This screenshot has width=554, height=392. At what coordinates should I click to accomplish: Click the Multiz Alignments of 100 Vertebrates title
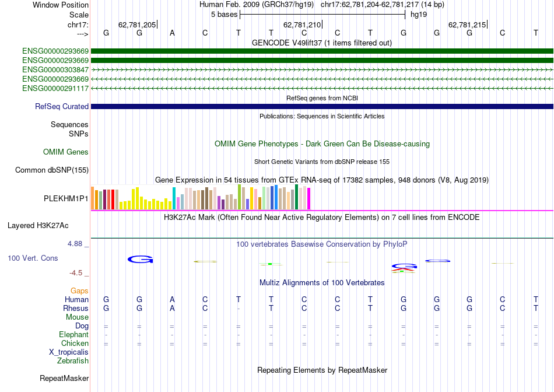point(322,283)
